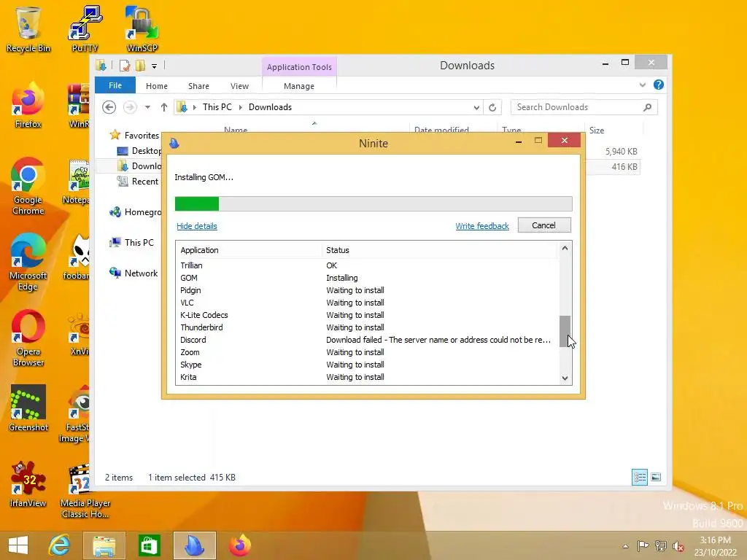Cancel the Ninite installation

click(544, 225)
